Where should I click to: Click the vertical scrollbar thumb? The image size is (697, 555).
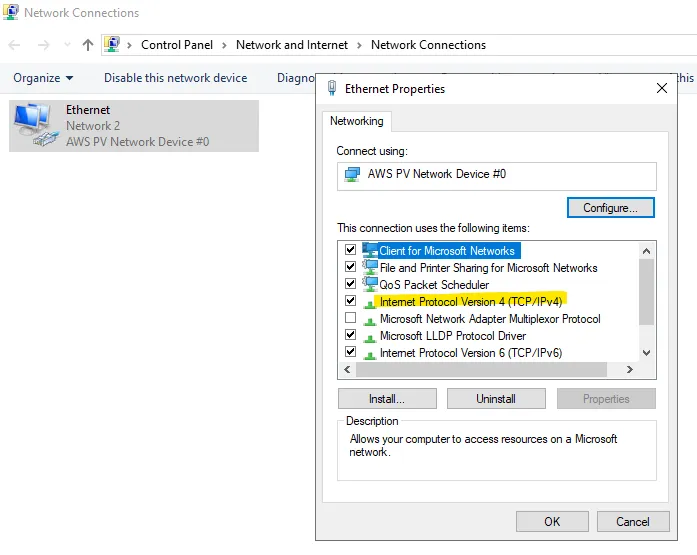(646, 292)
